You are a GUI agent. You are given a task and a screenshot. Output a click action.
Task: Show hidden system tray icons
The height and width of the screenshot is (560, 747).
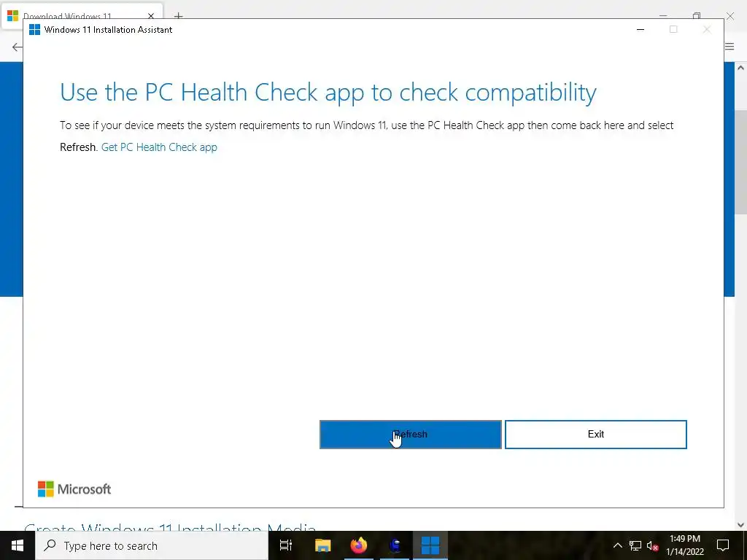coord(617,545)
